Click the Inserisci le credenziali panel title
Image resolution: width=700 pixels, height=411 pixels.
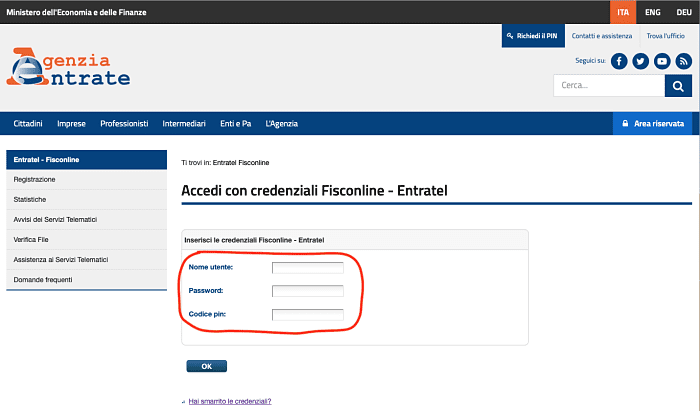pyautogui.click(x=254, y=240)
